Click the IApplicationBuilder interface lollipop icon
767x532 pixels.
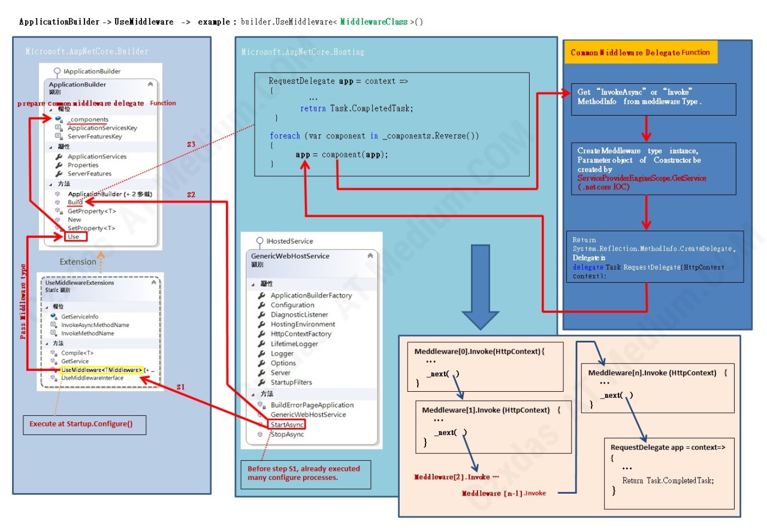pyautogui.click(x=57, y=71)
